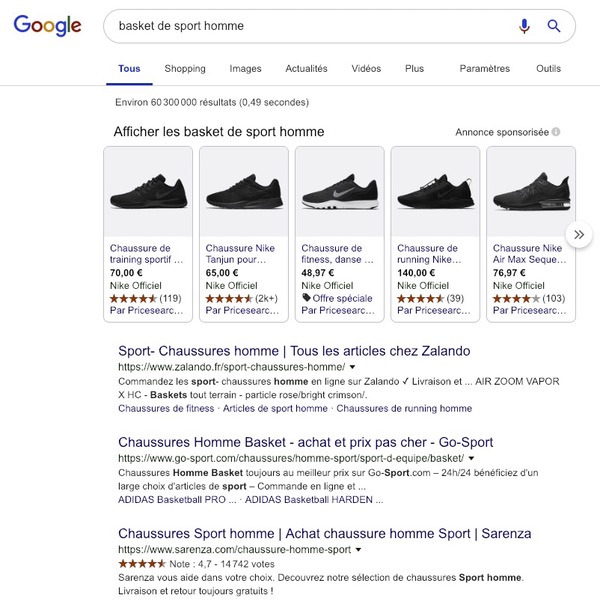The height and width of the screenshot is (610, 600).
Task: Open the Sarenza Chaussures Sport homme result
Action: click(325, 533)
